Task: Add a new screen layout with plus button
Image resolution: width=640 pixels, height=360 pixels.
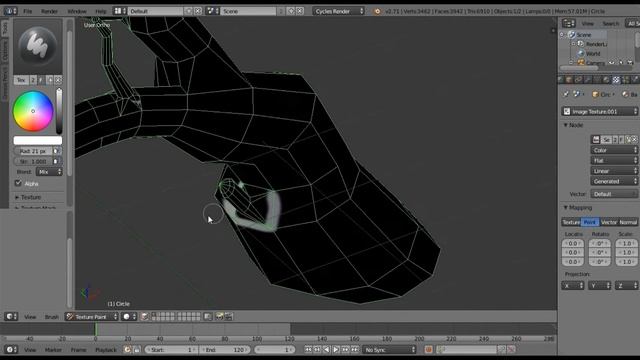Action: (189, 11)
